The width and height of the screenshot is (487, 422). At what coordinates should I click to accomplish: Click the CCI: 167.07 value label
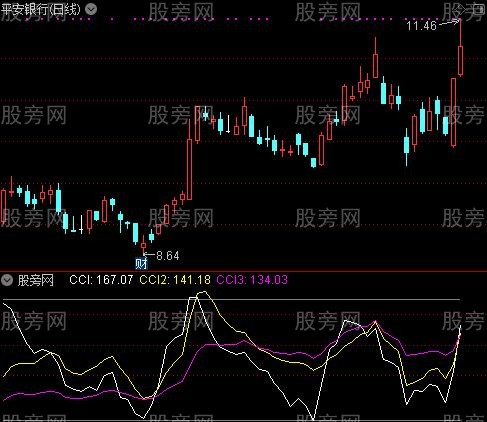[101, 280]
